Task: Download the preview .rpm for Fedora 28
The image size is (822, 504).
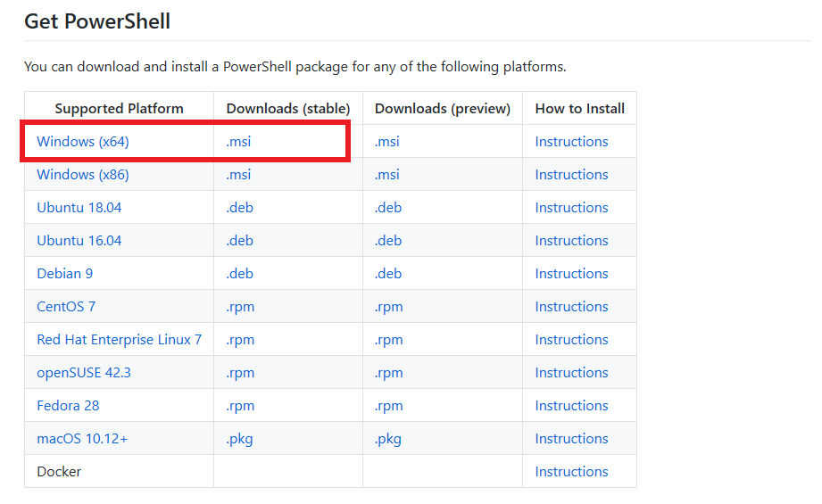Action: [388, 406]
